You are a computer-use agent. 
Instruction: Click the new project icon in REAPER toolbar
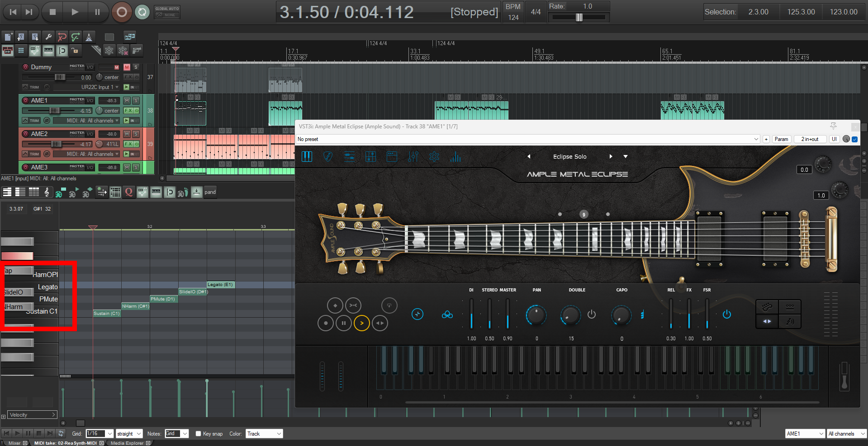(x=8, y=37)
